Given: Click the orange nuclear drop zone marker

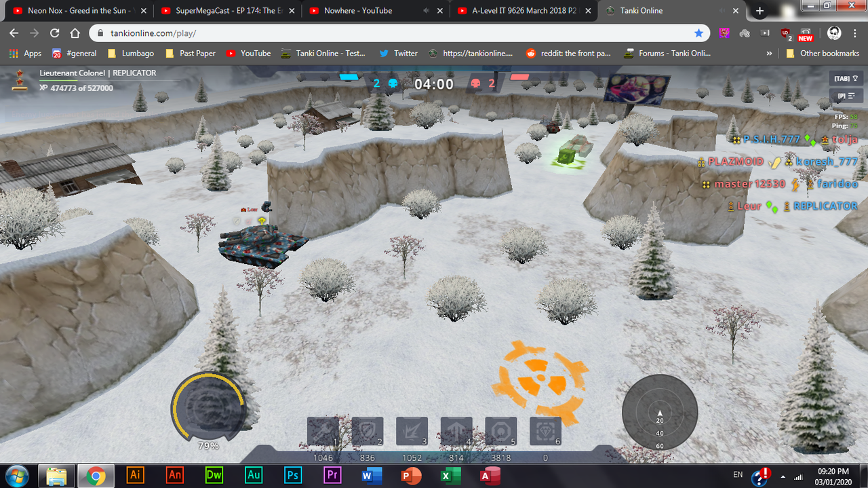Looking at the screenshot, I should click(540, 382).
